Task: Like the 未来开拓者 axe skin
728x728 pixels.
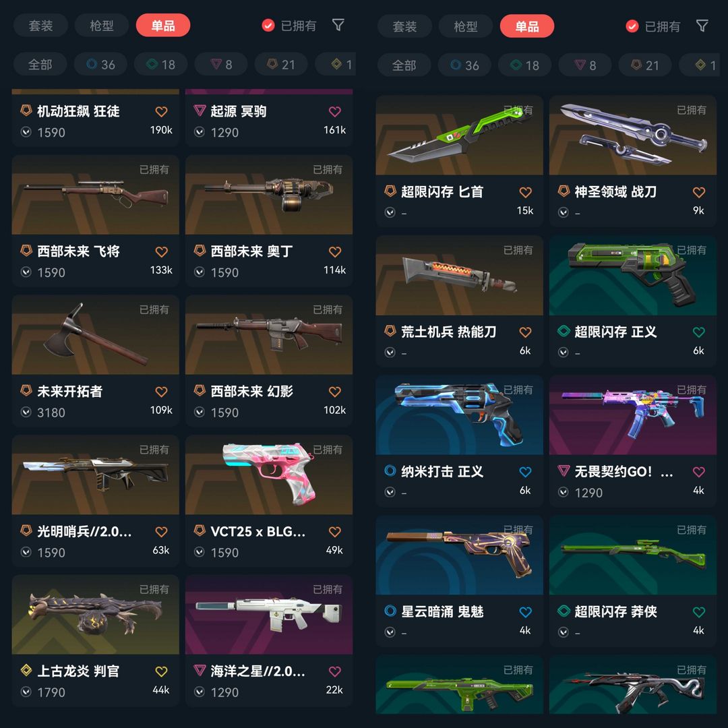Action: [161, 392]
